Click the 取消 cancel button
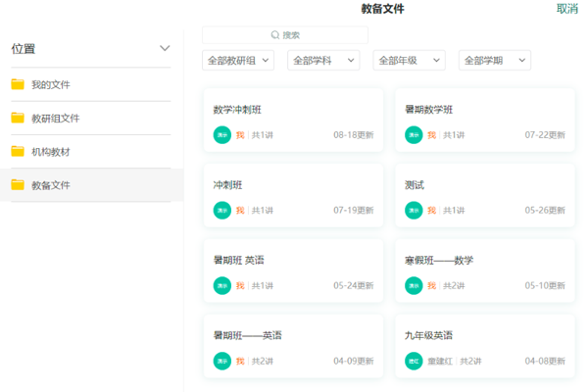Image resolution: width=588 pixels, height=392 pixels. pyautogui.click(x=566, y=9)
